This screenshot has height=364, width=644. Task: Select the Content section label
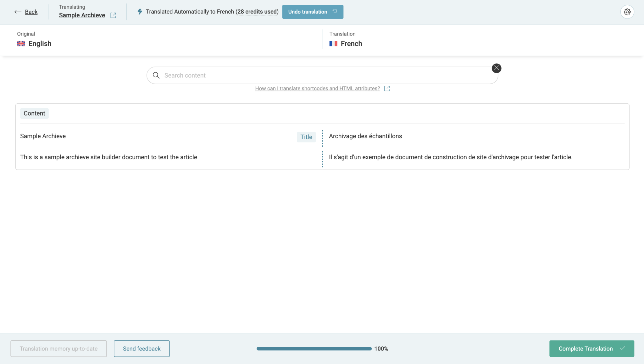point(34,113)
